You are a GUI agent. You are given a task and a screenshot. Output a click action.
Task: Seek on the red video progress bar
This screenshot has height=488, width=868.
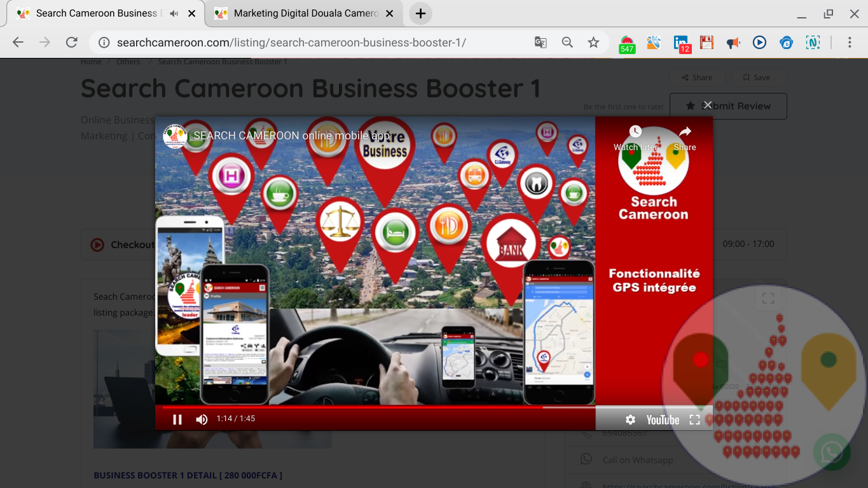(x=434, y=407)
